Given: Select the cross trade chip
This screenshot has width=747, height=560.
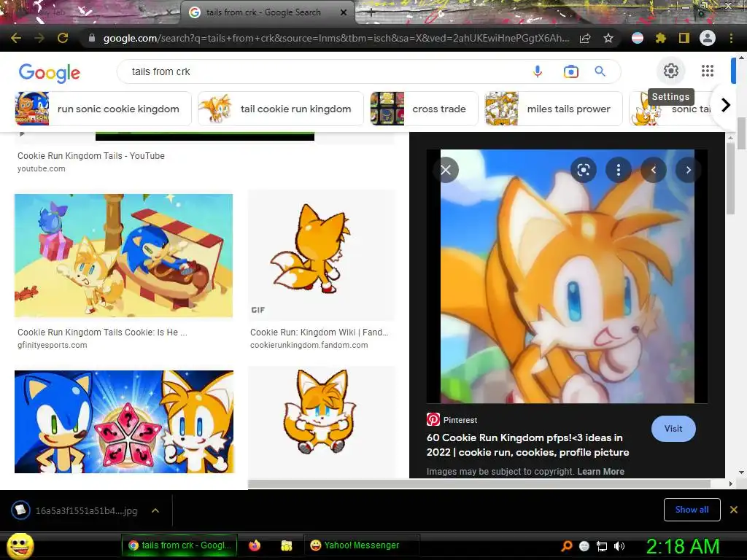Looking at the screenshot, I should click(424, 109).
